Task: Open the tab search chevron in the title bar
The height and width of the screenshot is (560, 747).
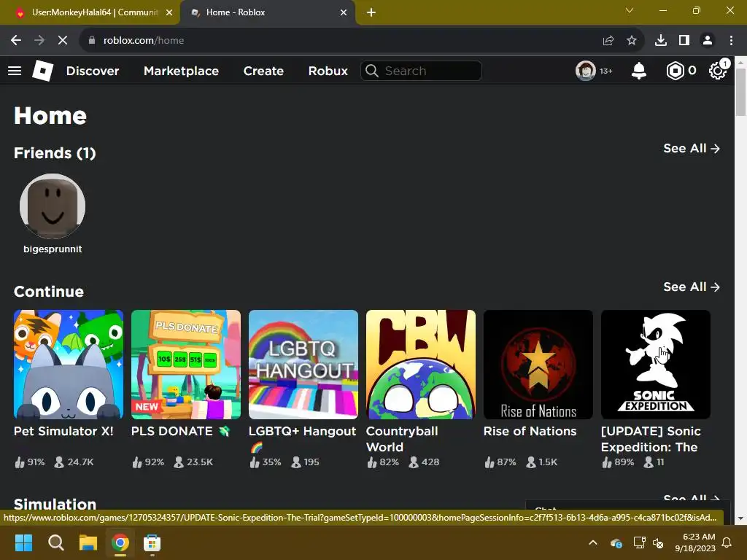Action: click(630, 10)
